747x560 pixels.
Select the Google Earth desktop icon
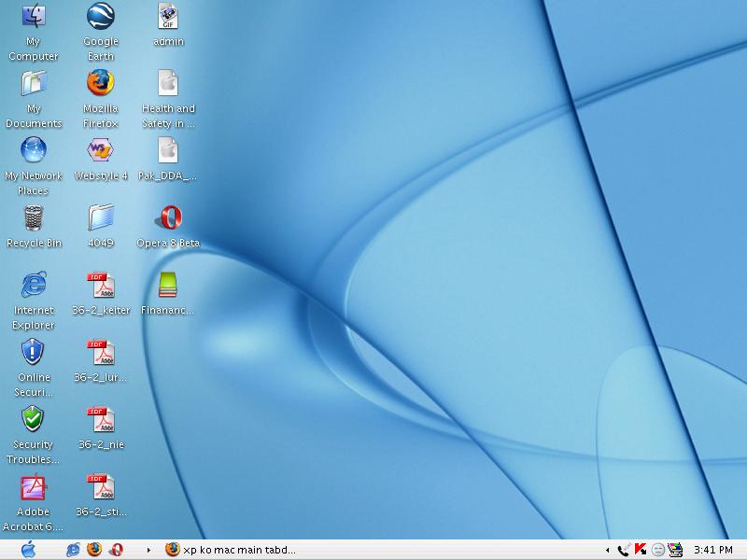click(x=101, y=17)
